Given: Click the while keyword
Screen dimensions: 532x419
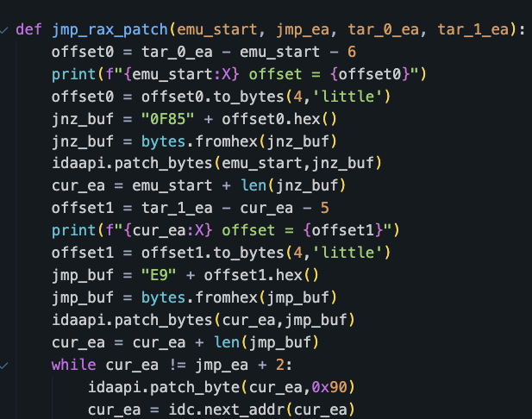Looking at the screenshot, I should (72, 365).
